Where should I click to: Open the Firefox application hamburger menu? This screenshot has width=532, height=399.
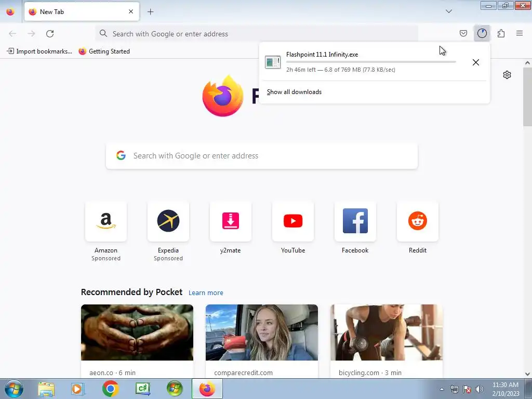click(520, 33)
